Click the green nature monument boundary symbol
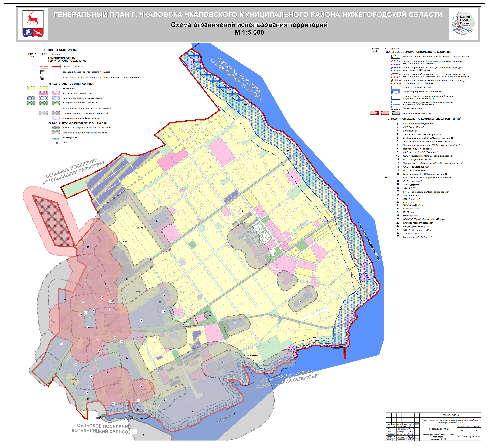 395,57
